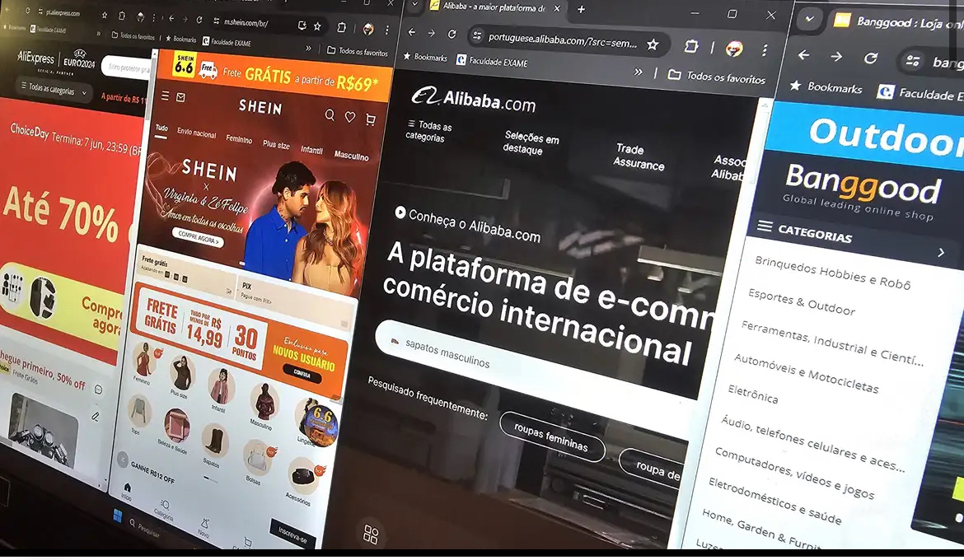Show hidden bookmarks chevron in SHEIN window

308,49
